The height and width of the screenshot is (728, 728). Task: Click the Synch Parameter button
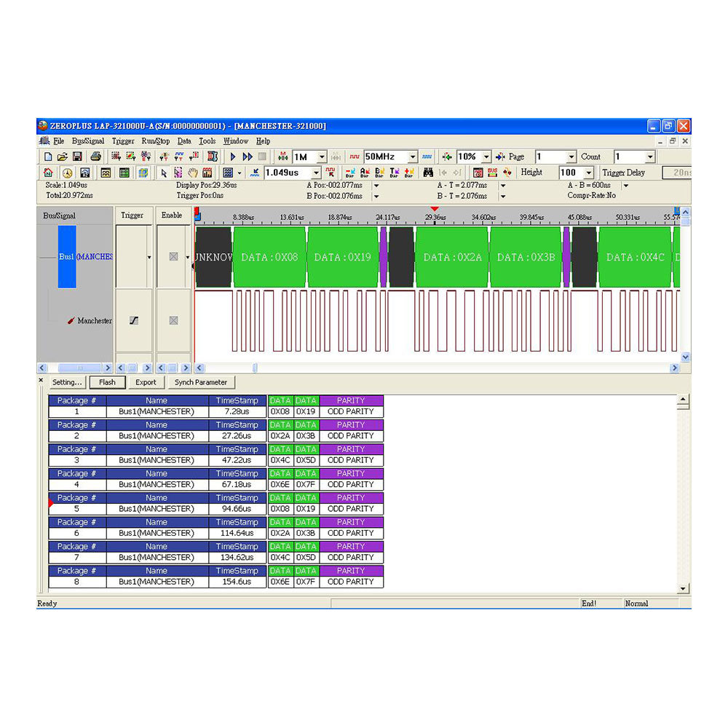point(201,382)
